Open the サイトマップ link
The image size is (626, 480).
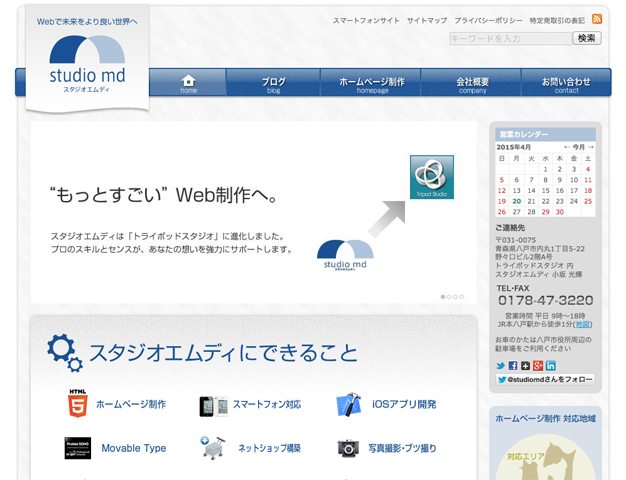(427, 20)
